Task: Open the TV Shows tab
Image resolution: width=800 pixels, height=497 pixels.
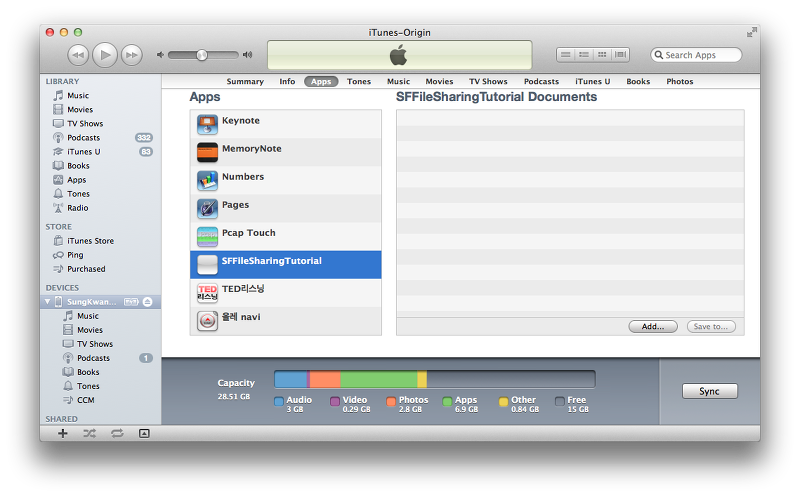Action: (488, 81)
